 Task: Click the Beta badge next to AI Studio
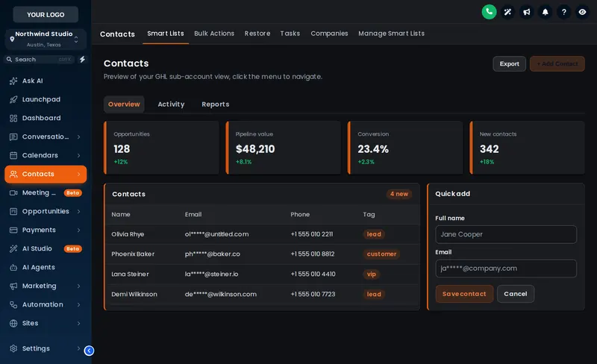[72, 248]
